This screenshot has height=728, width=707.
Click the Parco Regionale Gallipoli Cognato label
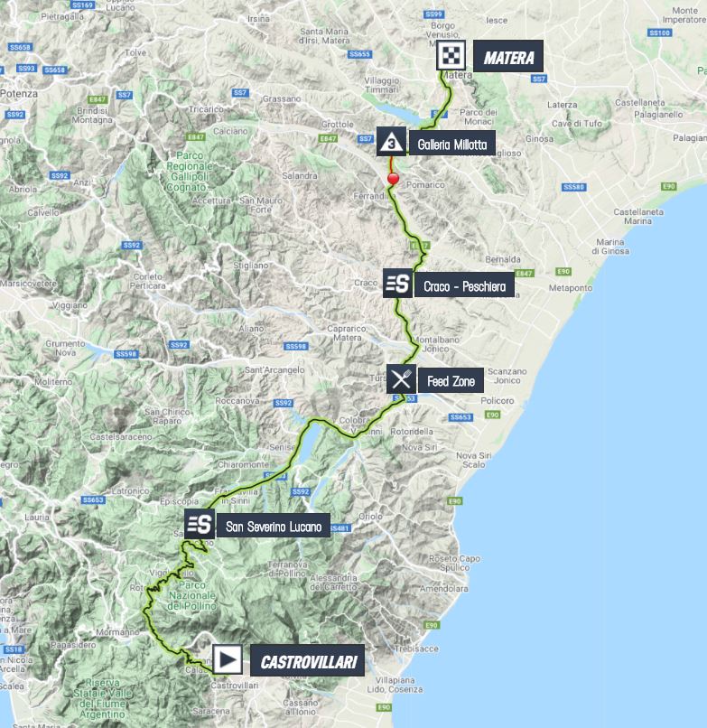point(190,172)
